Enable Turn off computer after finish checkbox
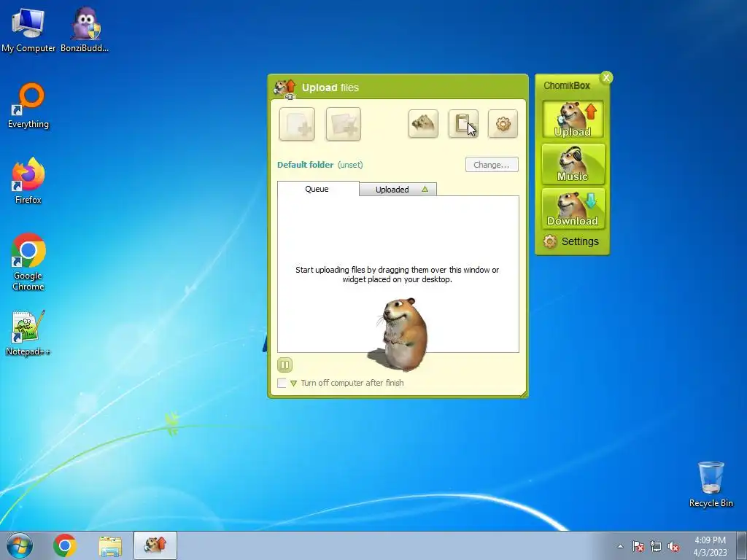The height and width of the screenshot is (560, 747). click(x=282, y=383)
